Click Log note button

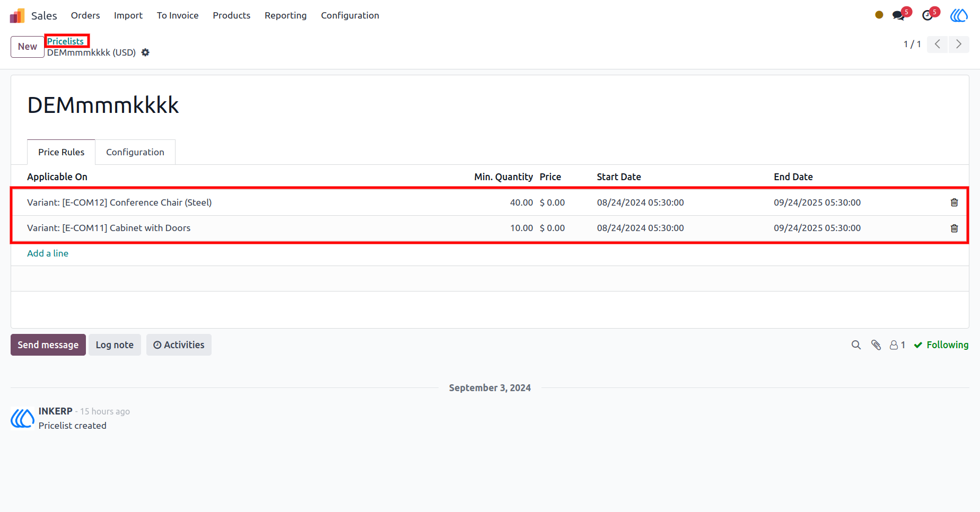(115, 345)
